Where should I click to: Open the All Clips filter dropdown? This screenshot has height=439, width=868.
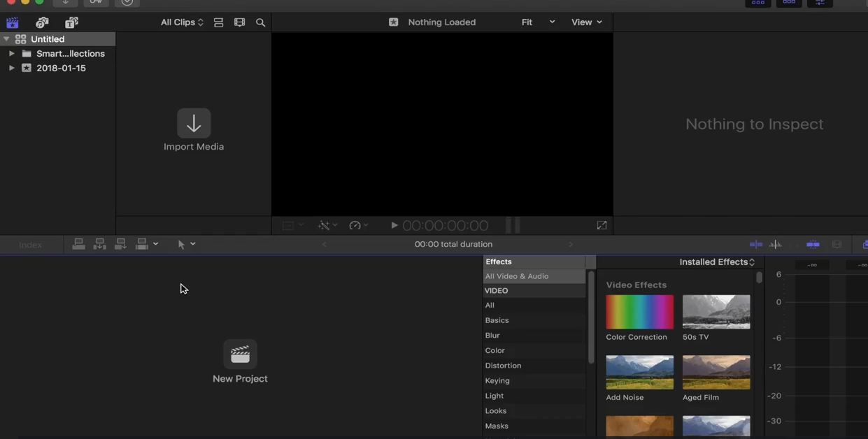click(181, 22)
